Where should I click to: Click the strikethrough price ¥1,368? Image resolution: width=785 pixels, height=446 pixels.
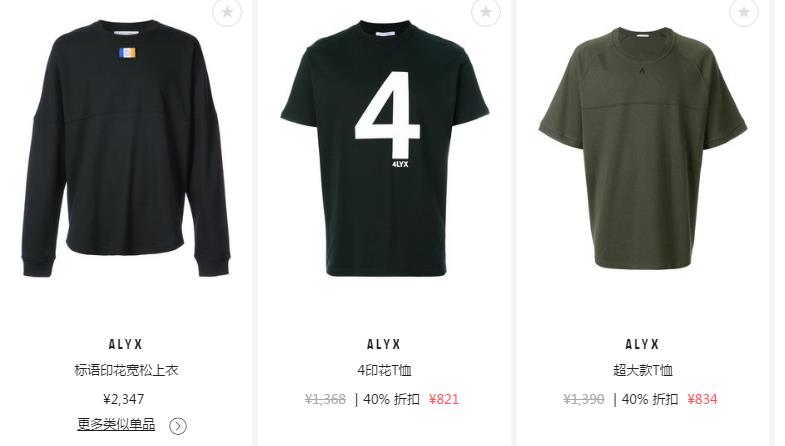(x=325, y=399)
